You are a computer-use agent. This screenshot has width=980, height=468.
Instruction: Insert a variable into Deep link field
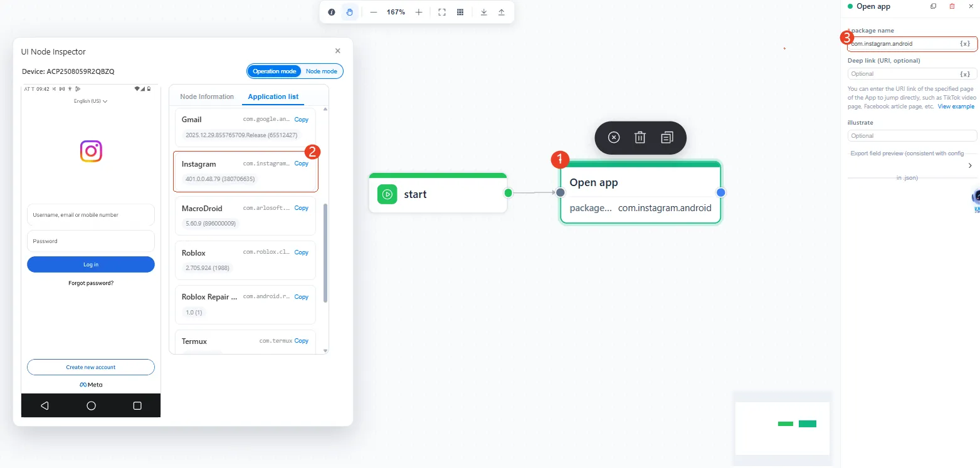click(965, 74)
